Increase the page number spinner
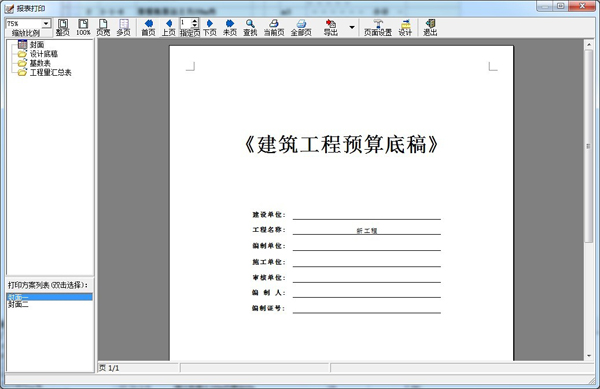The width and height of the screenshot is (600, 389). 195,21
